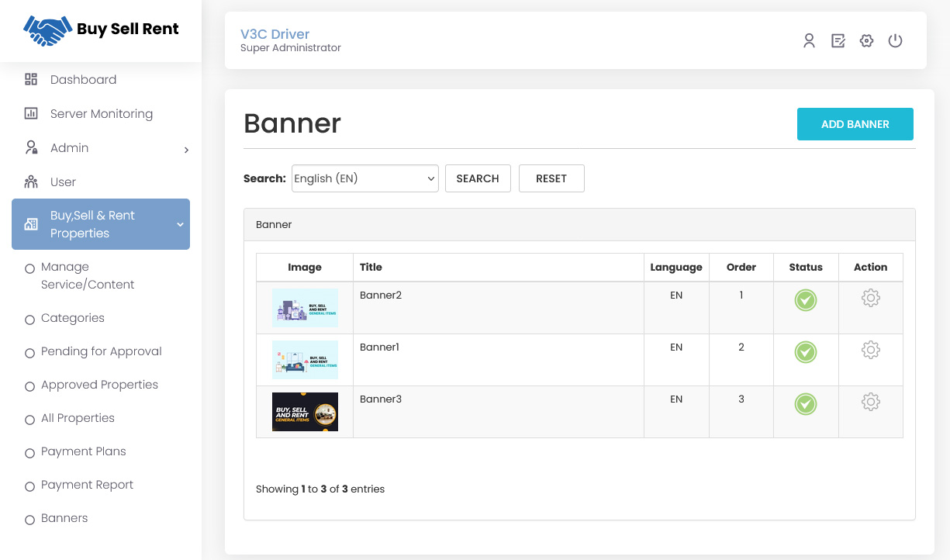The image size is (950, 560).
Task: Open the English (EN) language dropdown
Action: 364,178
